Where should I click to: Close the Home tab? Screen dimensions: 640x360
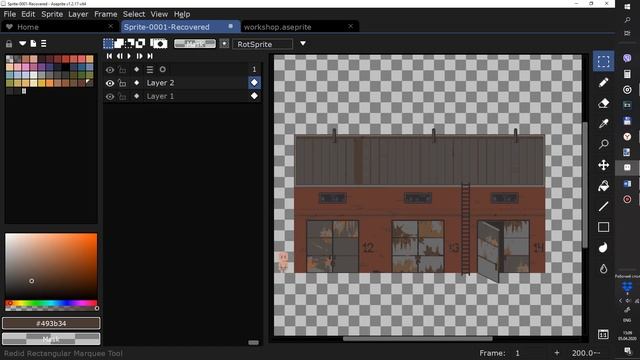(x=111, y=26)
